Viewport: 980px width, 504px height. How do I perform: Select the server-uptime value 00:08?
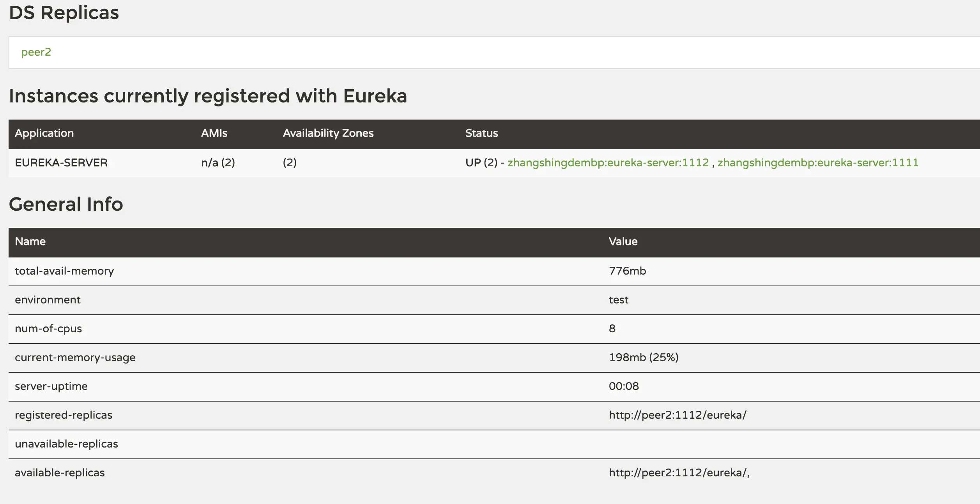[x=624, y=386]
